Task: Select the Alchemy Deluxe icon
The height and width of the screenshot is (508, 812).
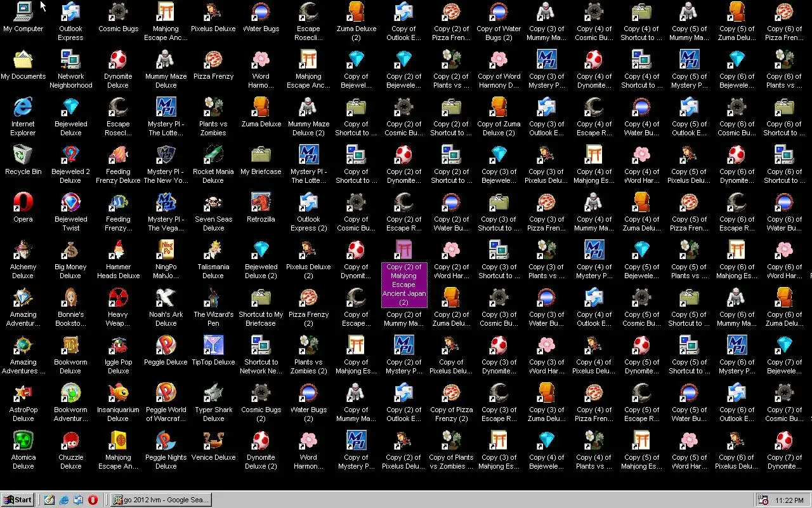Action: click(23, 260)
